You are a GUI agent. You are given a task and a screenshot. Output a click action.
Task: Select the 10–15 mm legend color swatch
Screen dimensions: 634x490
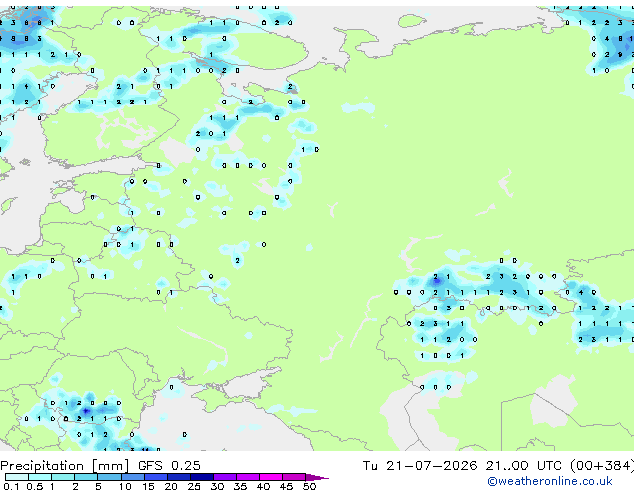pyautogui.click(x=133, y=477)
